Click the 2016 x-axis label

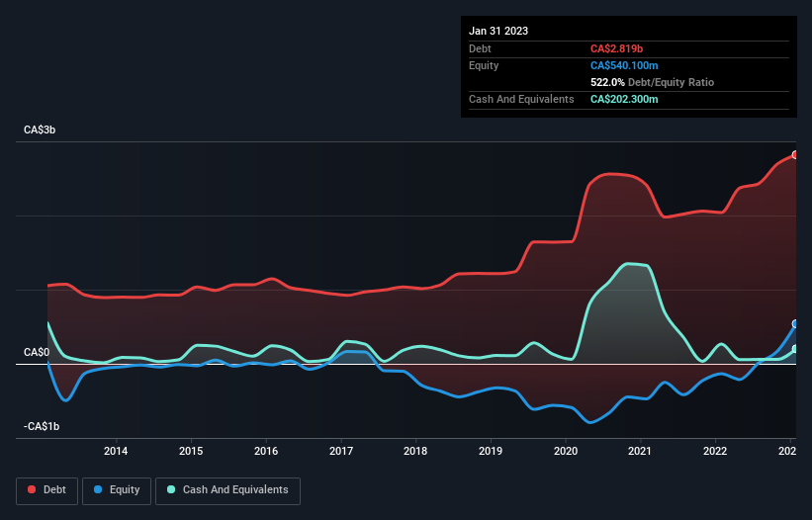(x=266, y=451)
